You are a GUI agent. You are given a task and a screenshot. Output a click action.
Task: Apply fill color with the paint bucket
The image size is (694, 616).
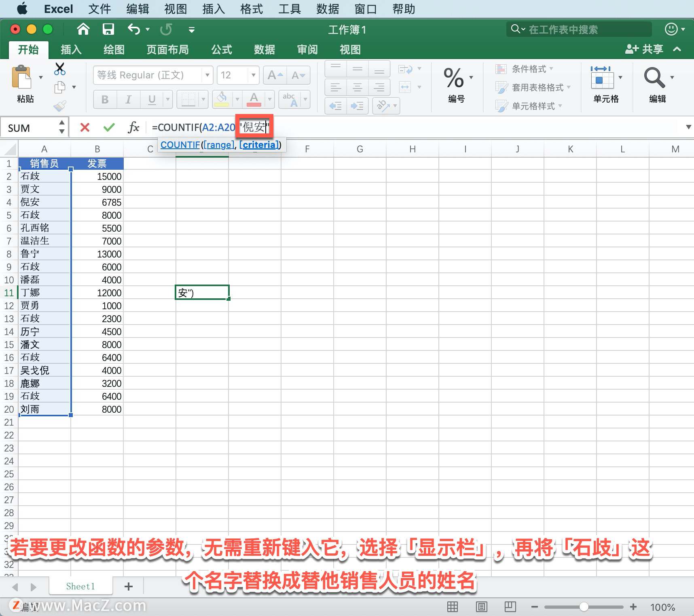[x=222, y=99]
